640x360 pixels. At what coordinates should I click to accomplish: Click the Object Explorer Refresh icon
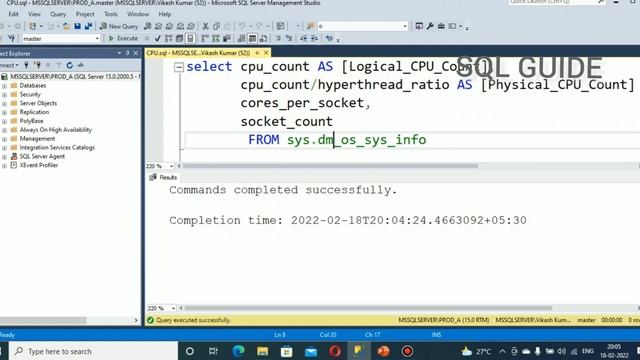click(70, 65)
